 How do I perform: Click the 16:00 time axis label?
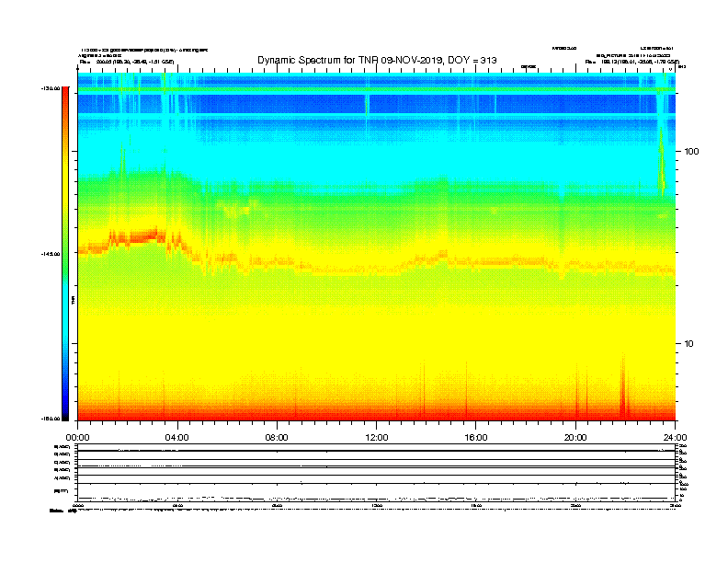[x=476, y=437]
